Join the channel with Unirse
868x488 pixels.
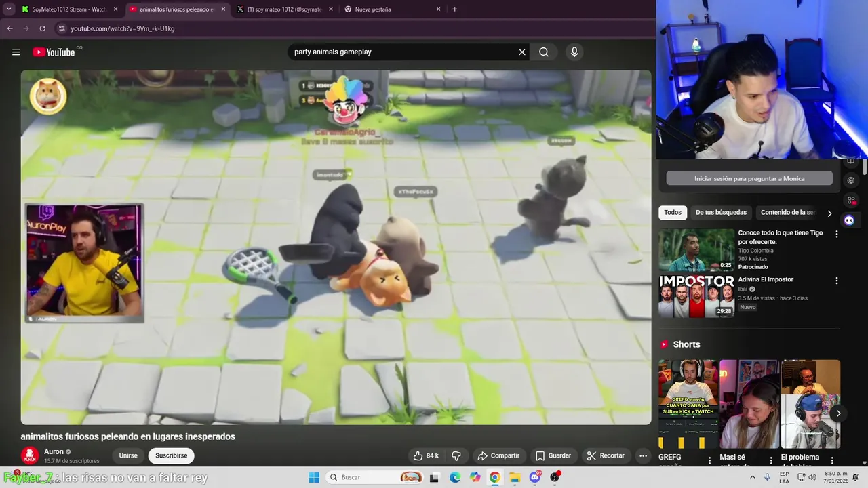point(128,455)
